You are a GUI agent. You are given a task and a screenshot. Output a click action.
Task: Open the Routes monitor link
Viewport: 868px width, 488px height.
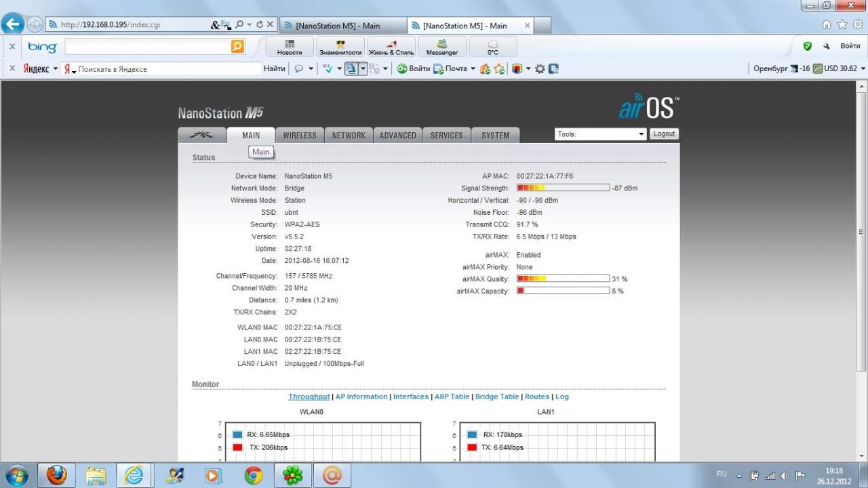click(537, 396)
